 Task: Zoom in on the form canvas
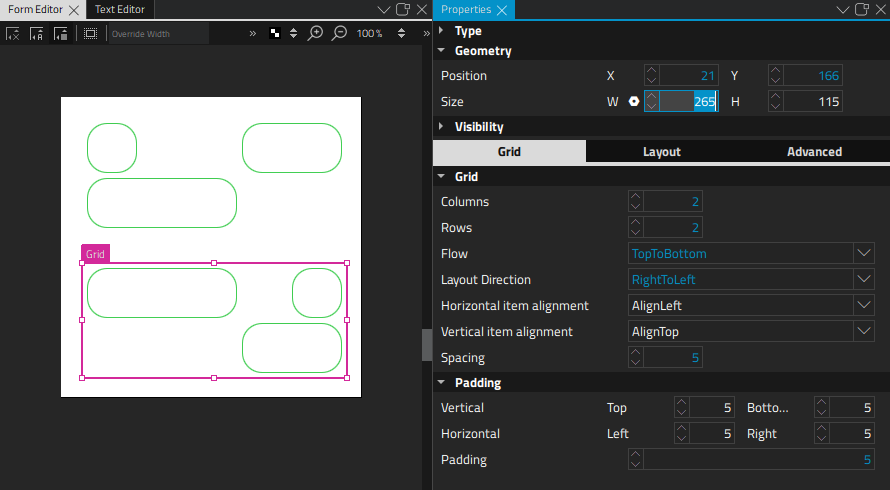pos(315,33)
